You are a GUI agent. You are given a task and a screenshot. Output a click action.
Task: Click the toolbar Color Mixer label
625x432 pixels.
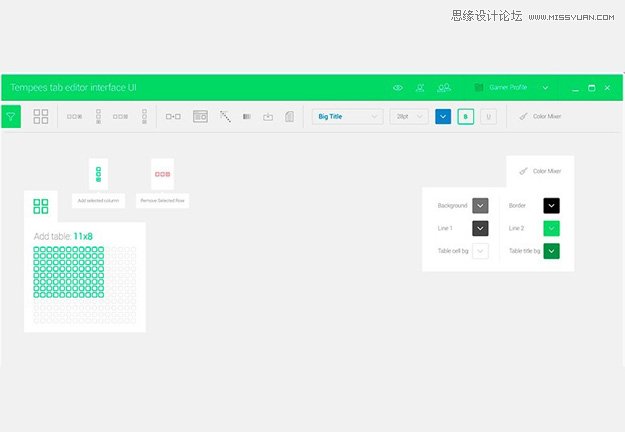coord(547,116)
